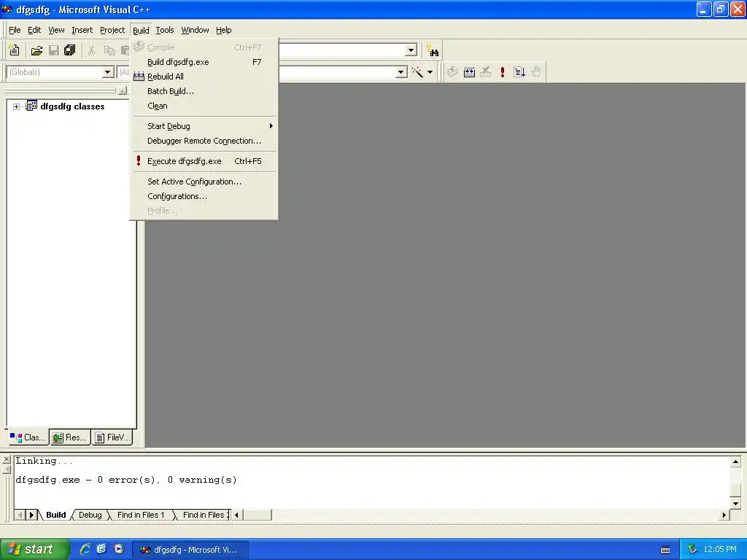This screenshot has width=747, height=560.
Task: Click the network tray icon near the clock
Action: coord(692,549)
